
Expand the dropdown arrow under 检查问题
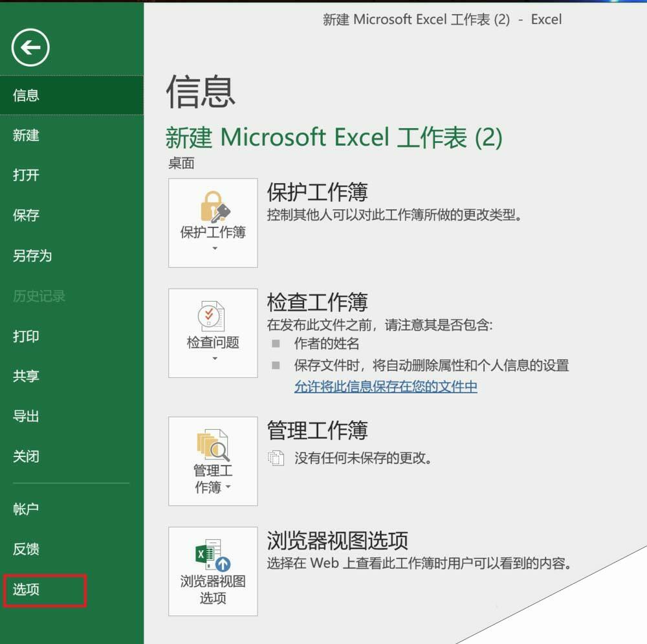point(215,359)
